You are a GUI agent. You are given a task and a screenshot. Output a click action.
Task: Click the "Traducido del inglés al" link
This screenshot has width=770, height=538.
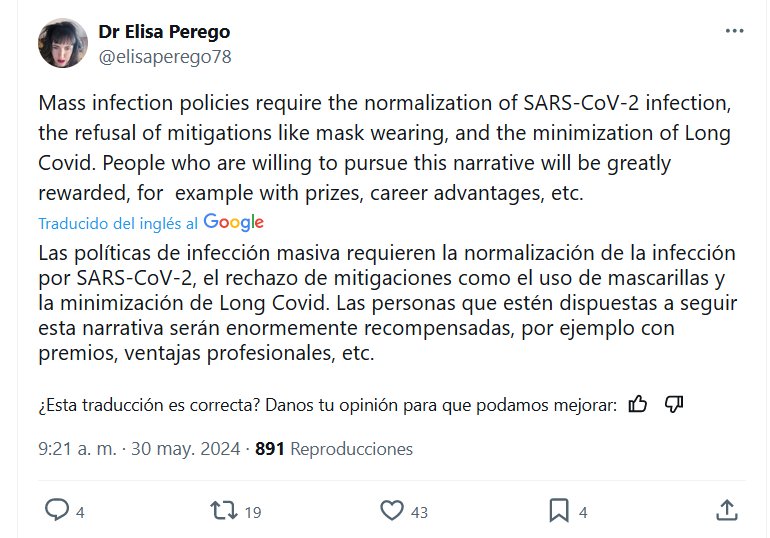pyautogui.click(x=118, y=223)
